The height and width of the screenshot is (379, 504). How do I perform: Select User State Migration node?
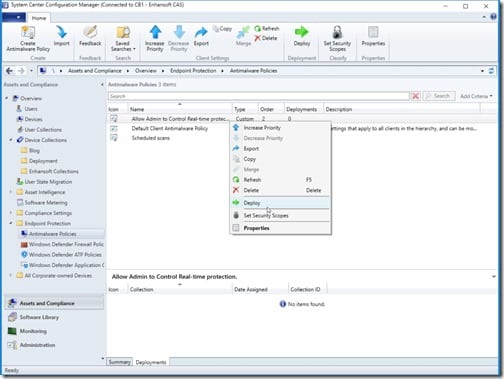(48, 182)
